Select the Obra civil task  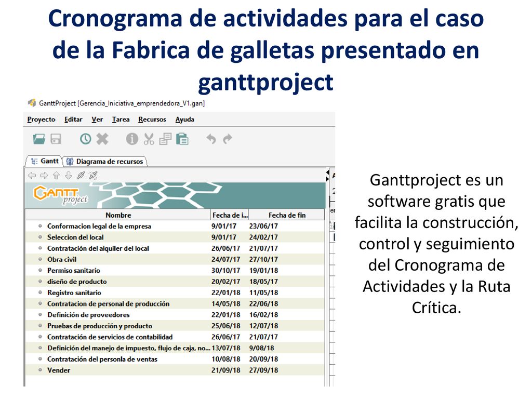(x=62, y=260)
